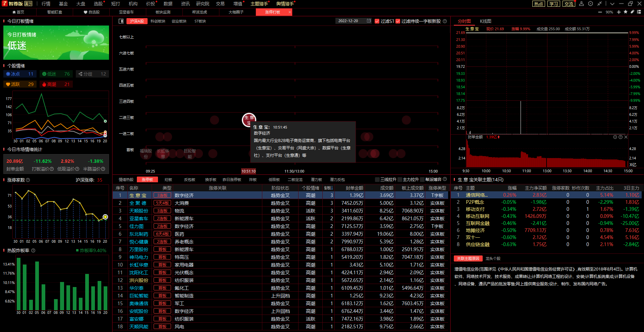Sort themes by 主力占比 column header
The height and width of the screenshot is (332, 644).
coord(605,188)
